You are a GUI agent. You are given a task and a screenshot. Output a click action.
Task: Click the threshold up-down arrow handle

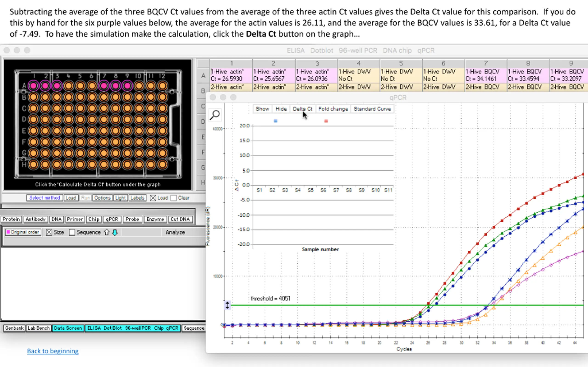point(227,305)
